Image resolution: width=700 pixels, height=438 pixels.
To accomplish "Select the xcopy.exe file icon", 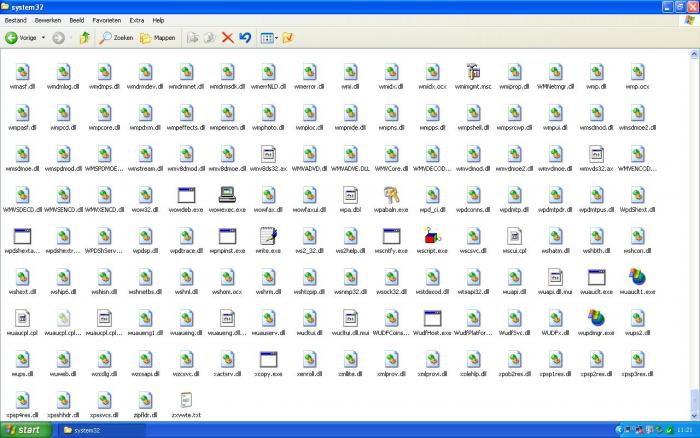I will coord(268,359).
